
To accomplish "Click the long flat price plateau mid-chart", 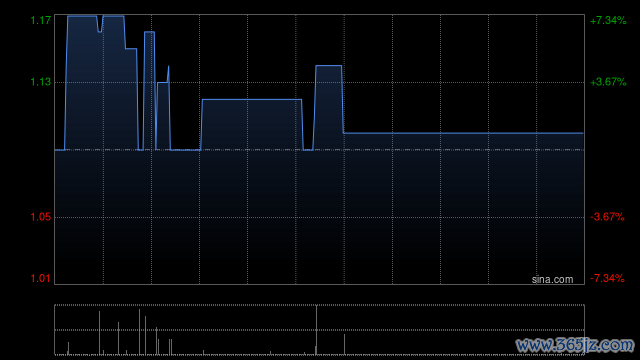I will (x=252, y=100).
